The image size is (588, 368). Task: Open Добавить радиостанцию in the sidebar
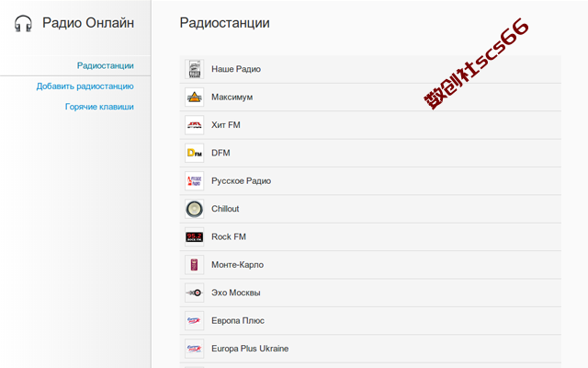pos(85,86)
